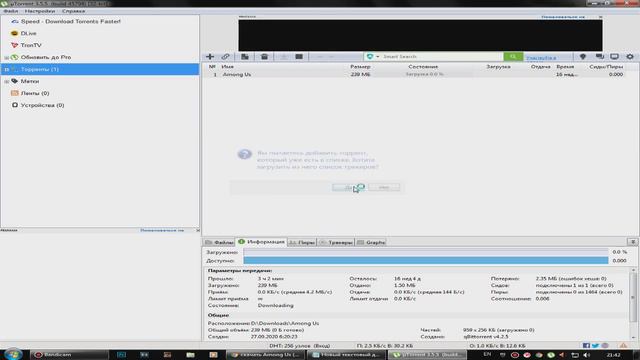This screenshot has width=640, height=360.
Task: Click the DLive icon in sidebar
Action: pyautogui.click(x=15, y=33)
